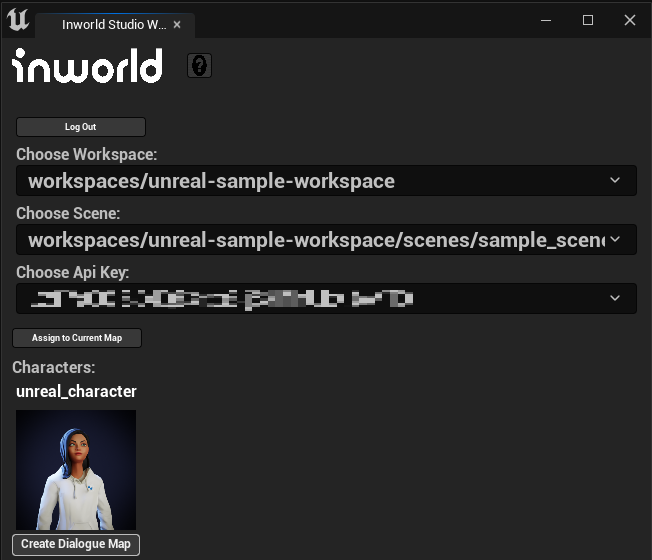Open the Choose Api Key dropdown
This screenshot has height=560, width=652.
pyautogui.click(x=326, y=299)
